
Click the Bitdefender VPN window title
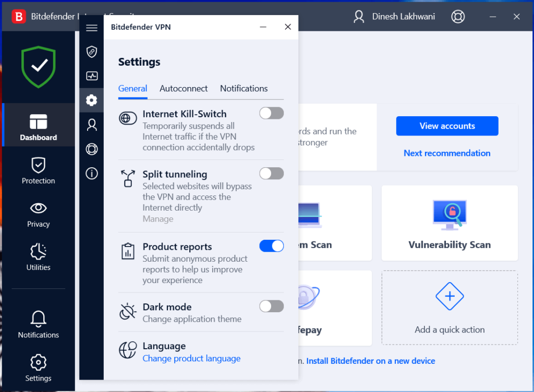(141, 27)
